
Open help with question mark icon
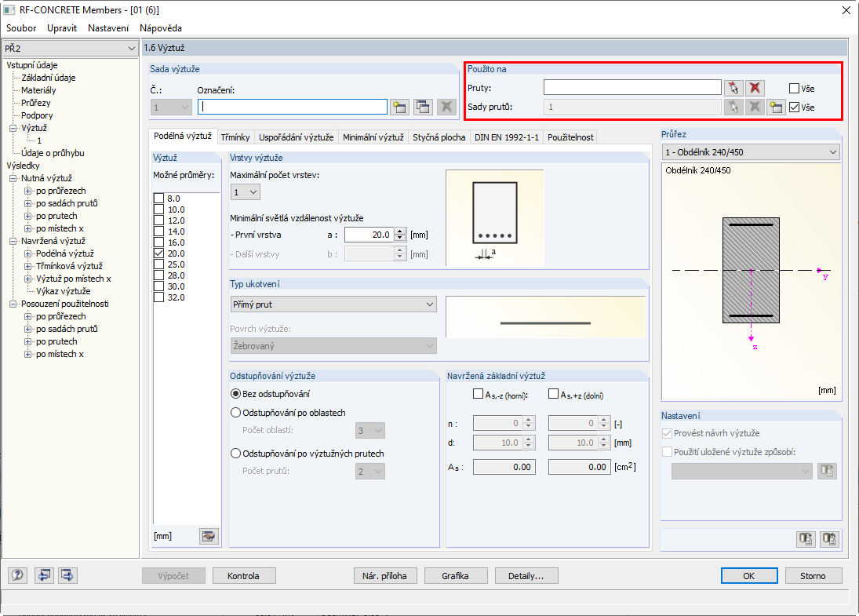[x=17, y=575]
